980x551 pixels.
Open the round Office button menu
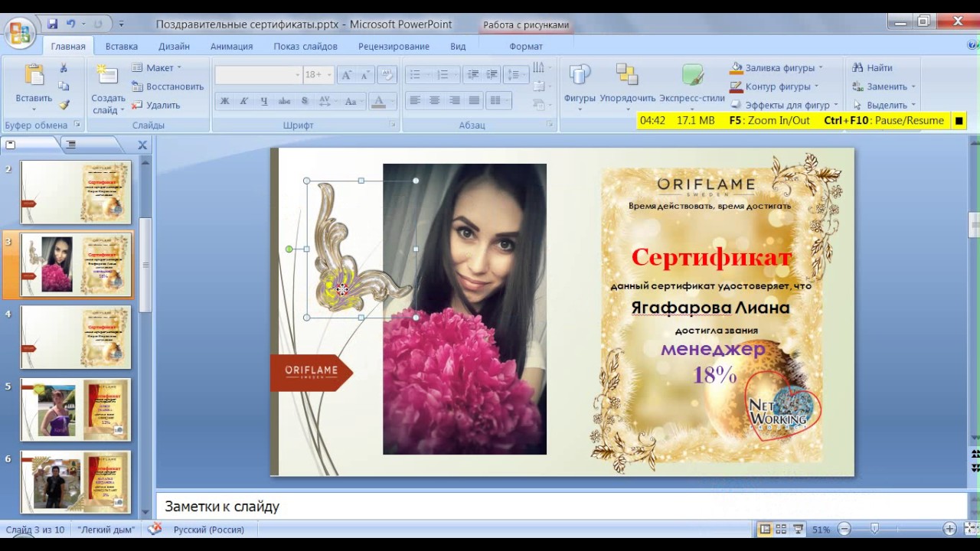19,32
